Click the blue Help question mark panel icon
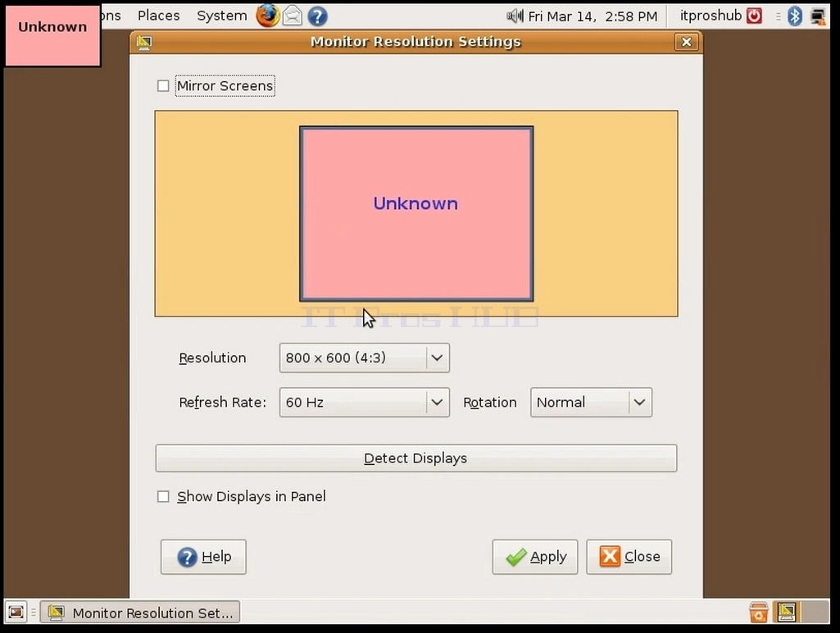This screenshot has height=633, width=840. pyautogui.click(x=317, y=16)
